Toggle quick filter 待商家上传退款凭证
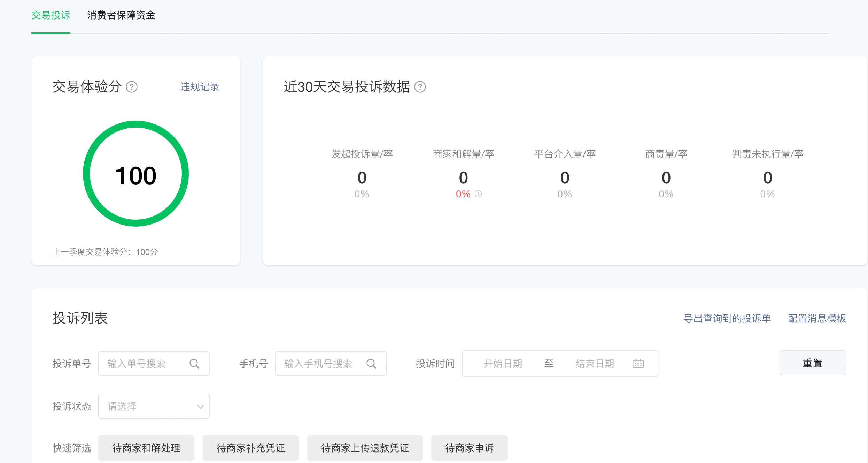Image resolution: width=868 pixels, height=463 pixels. 365,448
